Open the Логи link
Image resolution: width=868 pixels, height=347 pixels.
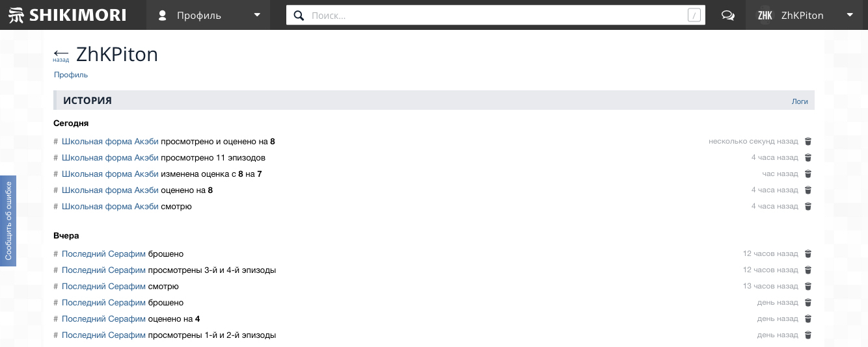[800, 101]
